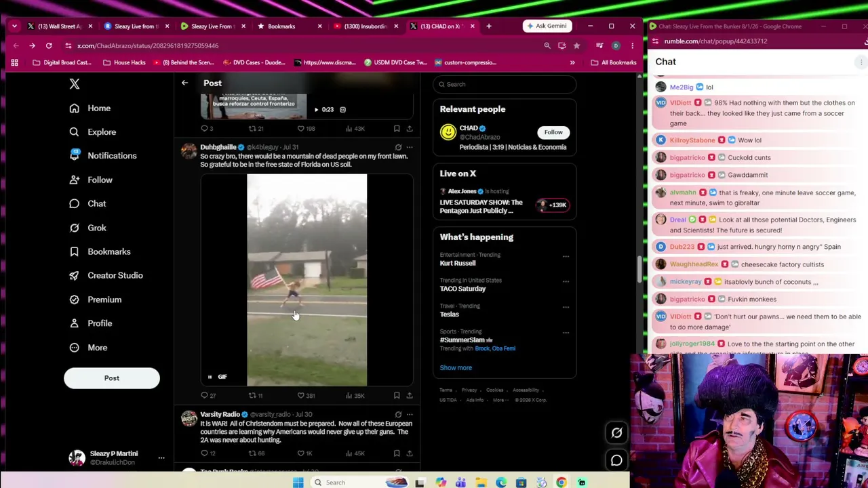Click the Chrome address bar URL
Viewport: 868px width, 488px height.
click(148, 45)
